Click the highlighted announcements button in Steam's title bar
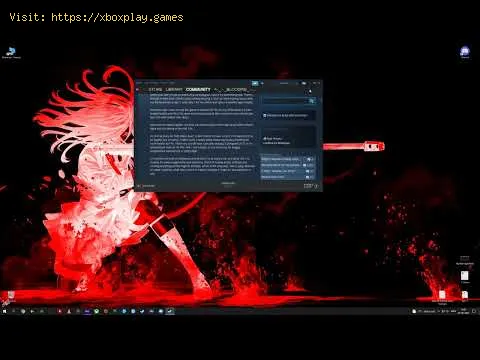 pyautogui.click(x=255, y=83)
